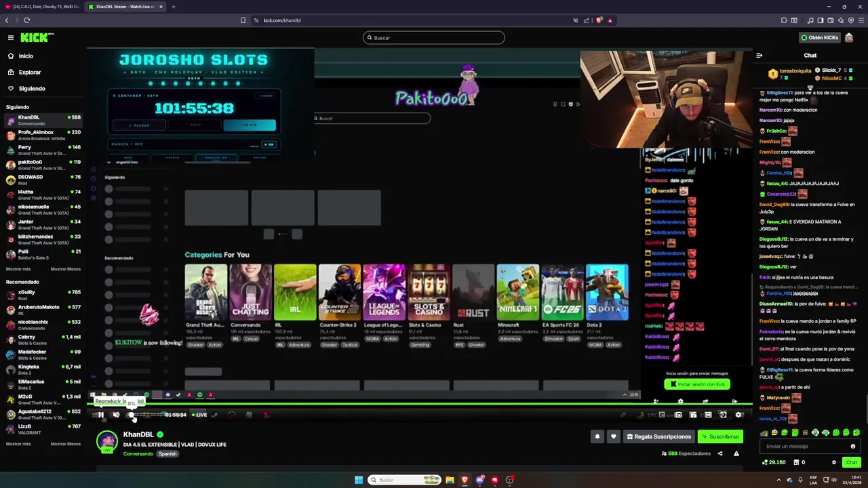The height and width of the screenshot is (488, 868).
Task: Open Brave Rewards triangle icon
Action: point(610,20)
